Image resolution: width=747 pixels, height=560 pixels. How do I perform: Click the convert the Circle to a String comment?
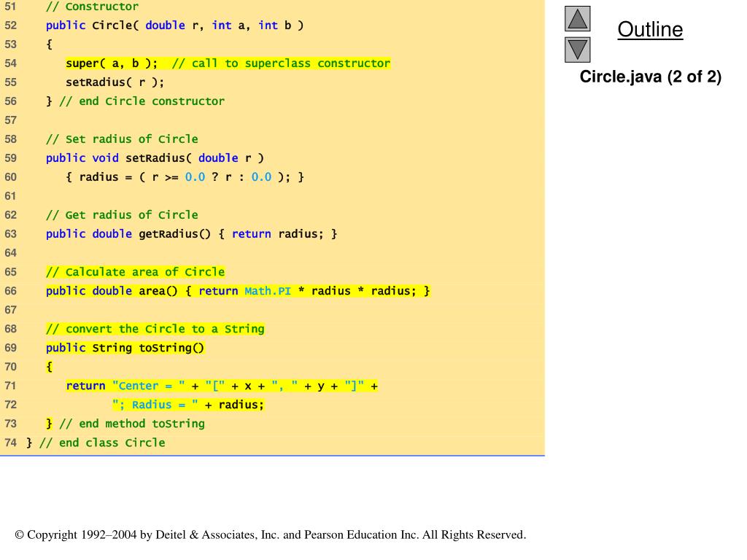click(155, 329)
